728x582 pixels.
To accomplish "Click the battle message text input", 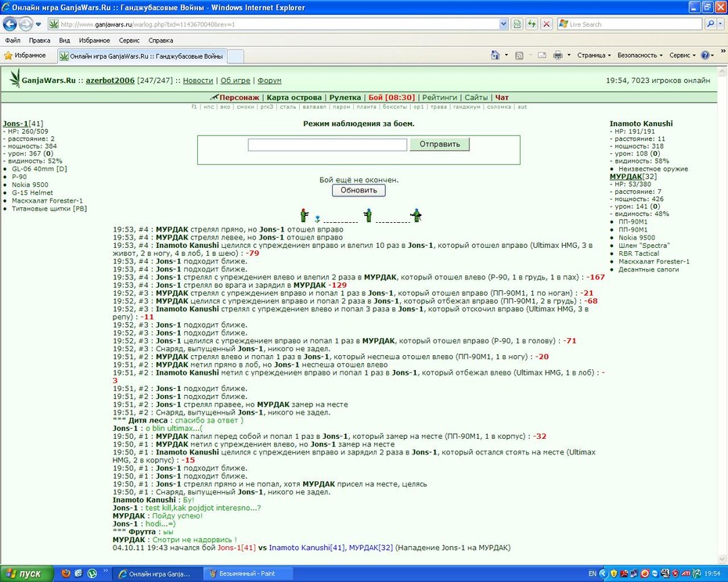I will 327,145.
